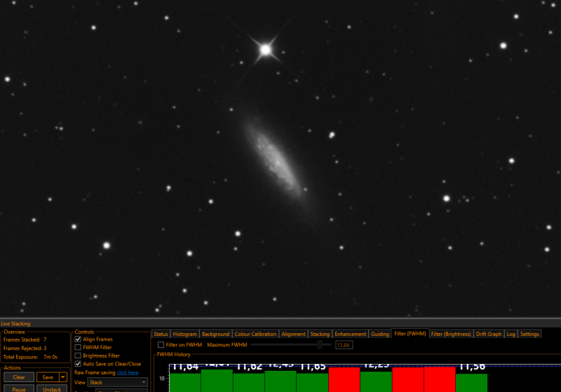Toggle the FWHM Filter checkbox

(x=78, y=347)
